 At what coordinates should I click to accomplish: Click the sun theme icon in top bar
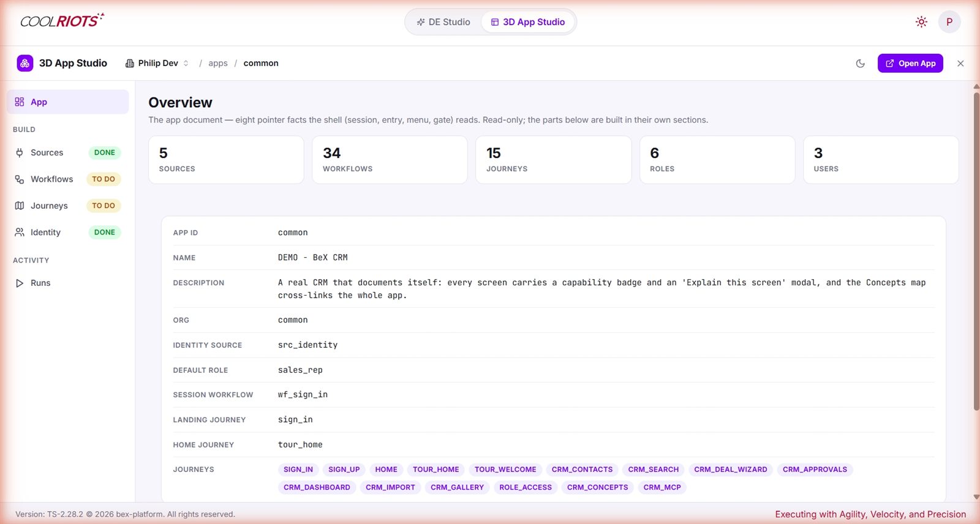[x=921, y=22]
